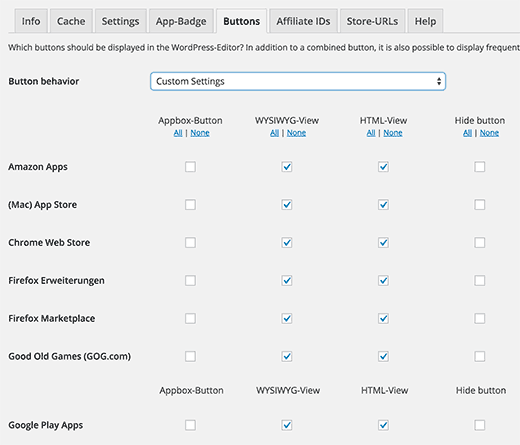Click the Amazon Apps row label

pyautogui.click(x=38, y=167)
